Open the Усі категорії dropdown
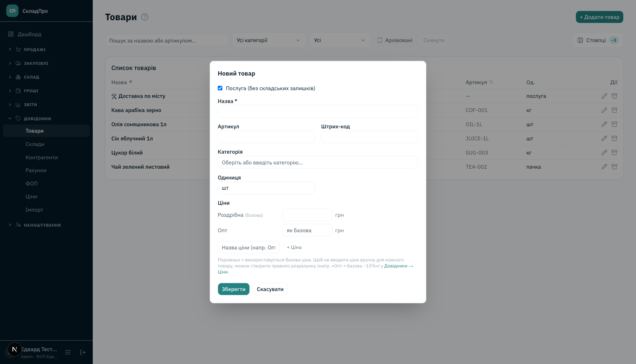The height and width of the screenshot is (364, 636). pos(269,40)
